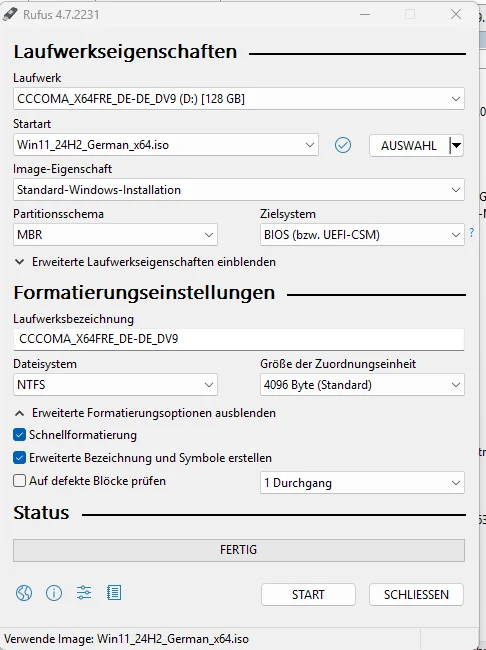This screenshot has width=486, height=650.
Task: Click the Rufus USB title icon
Action: (10, 14)
